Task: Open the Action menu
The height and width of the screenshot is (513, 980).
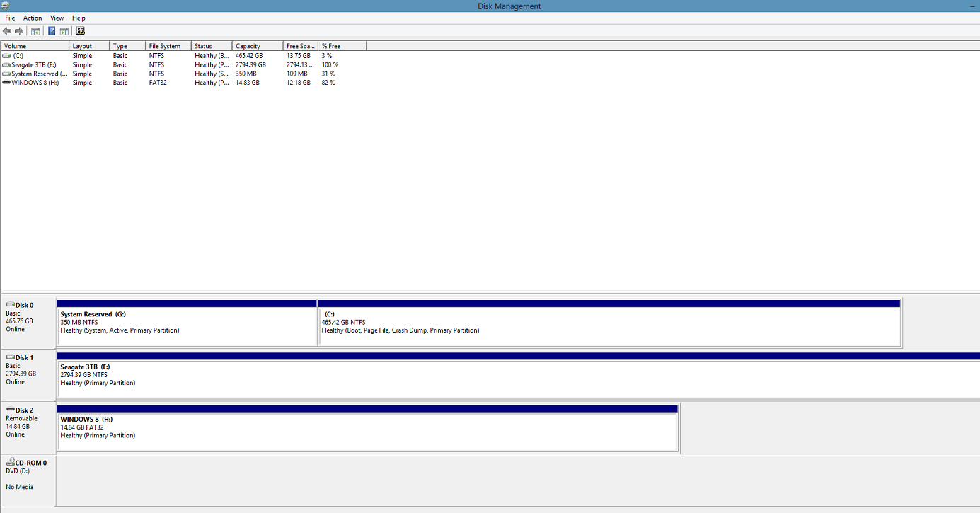Action: tap(33, 18)
